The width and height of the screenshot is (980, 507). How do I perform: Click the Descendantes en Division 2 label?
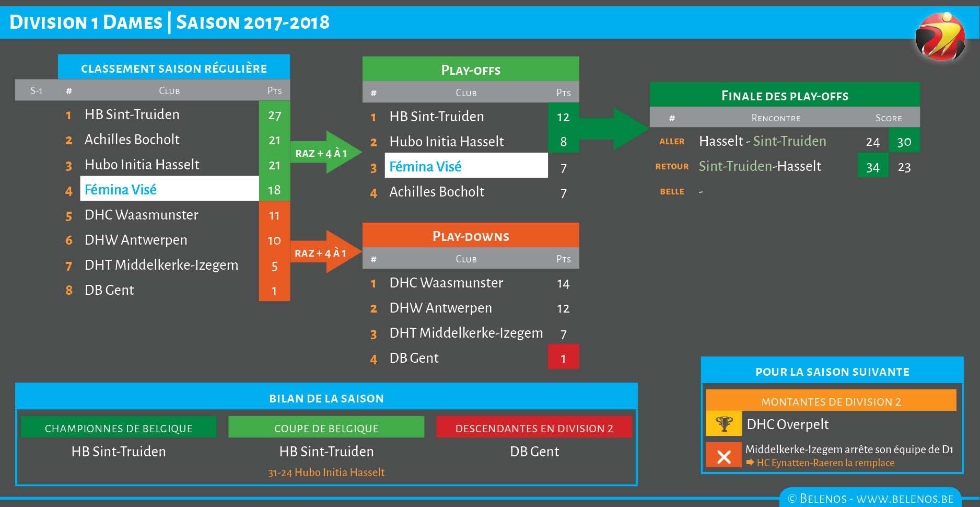click(534, 428)
